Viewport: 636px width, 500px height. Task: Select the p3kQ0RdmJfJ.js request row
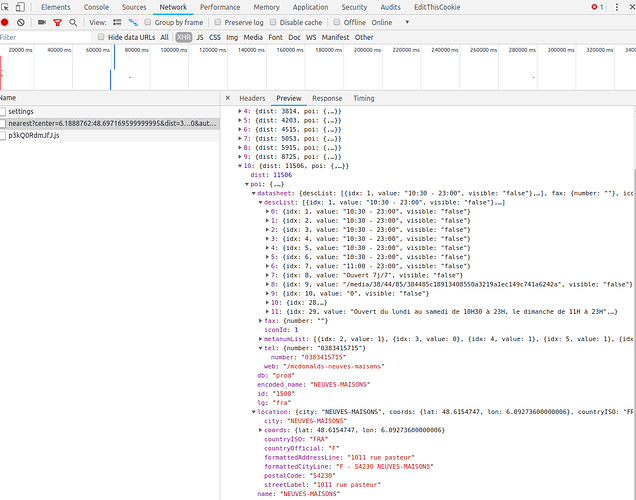coord(110,135)
